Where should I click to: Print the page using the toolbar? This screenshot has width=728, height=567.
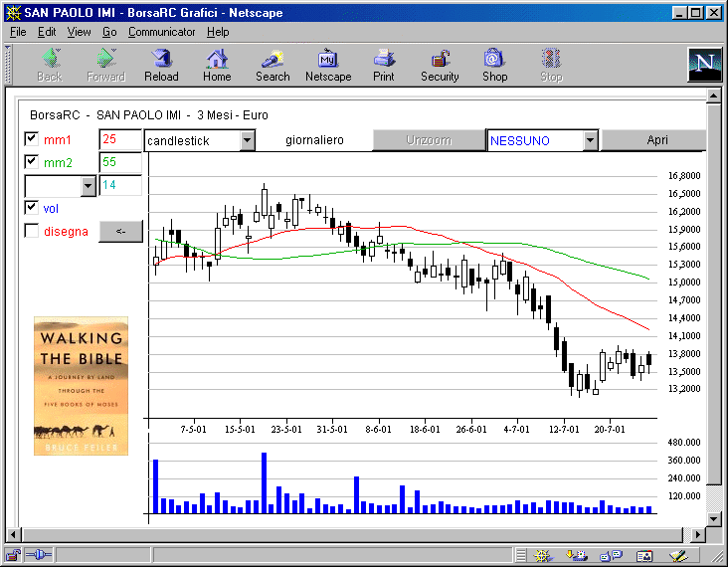coord(384,65)
